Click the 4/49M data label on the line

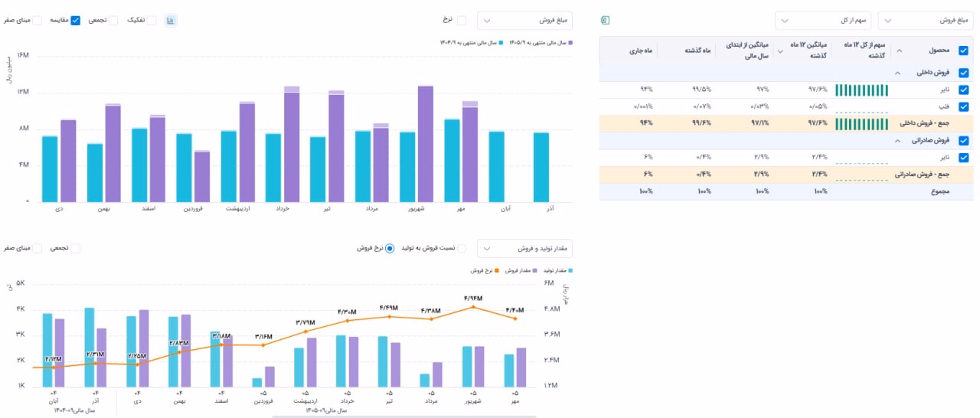[x=389, y=308]
